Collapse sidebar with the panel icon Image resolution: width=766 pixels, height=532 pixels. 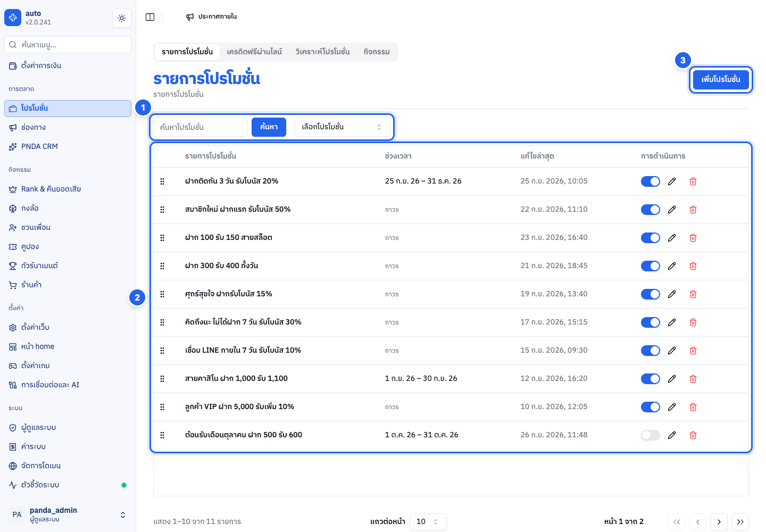coord(150,17)
